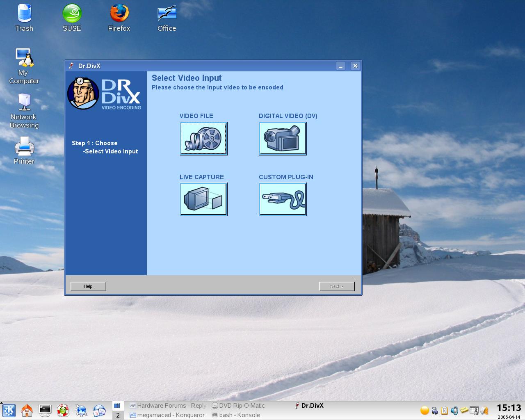
Task: Click the 'Step 1 : Choose' sidebar text
Action: click(95, 143)
